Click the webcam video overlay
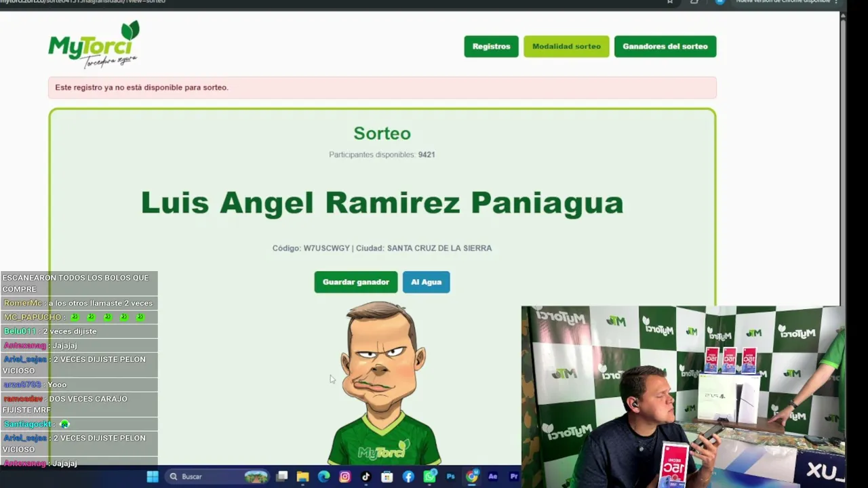868x488 pixels. point(683,396)
